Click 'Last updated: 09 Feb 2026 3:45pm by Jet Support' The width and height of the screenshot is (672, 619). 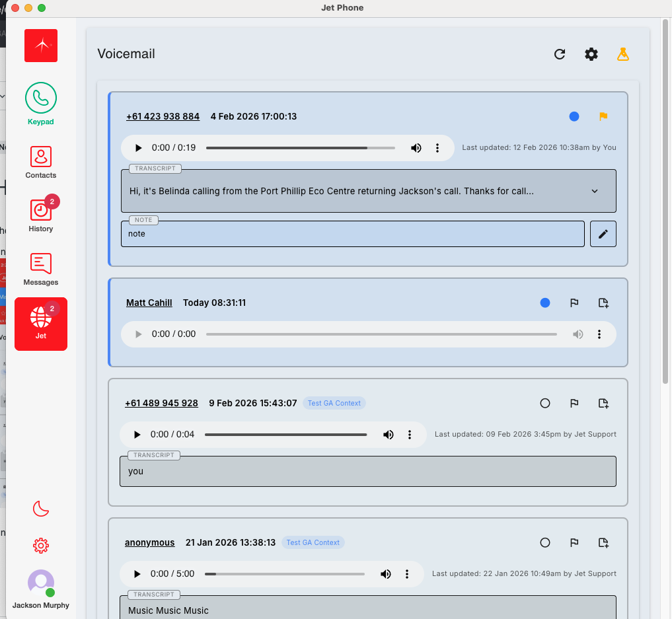click(525, 435)
